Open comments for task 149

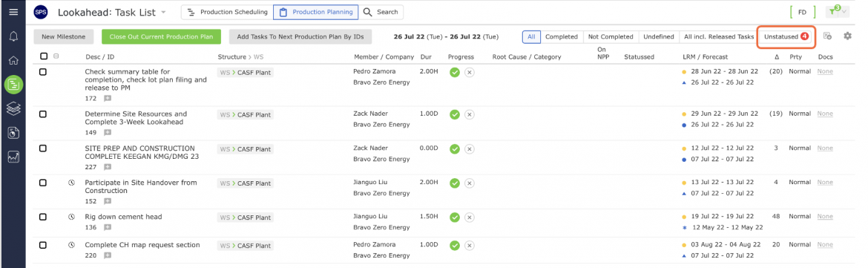[108, 133]
